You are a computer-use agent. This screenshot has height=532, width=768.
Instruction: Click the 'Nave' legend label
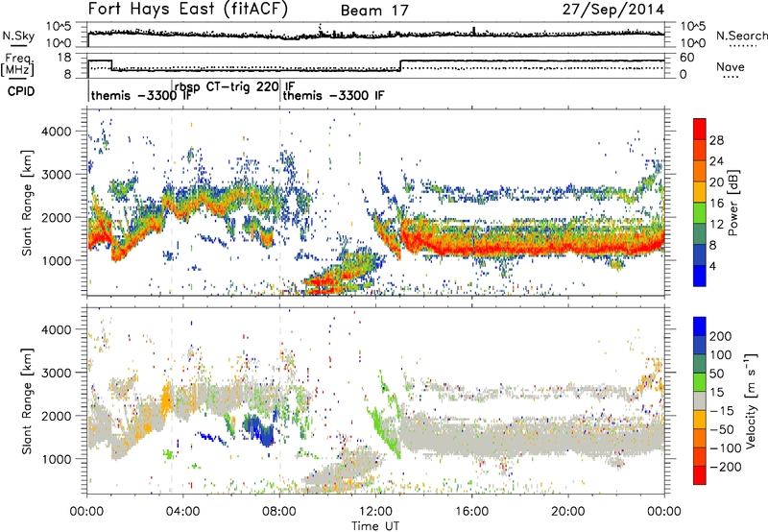tap(730, 66)
